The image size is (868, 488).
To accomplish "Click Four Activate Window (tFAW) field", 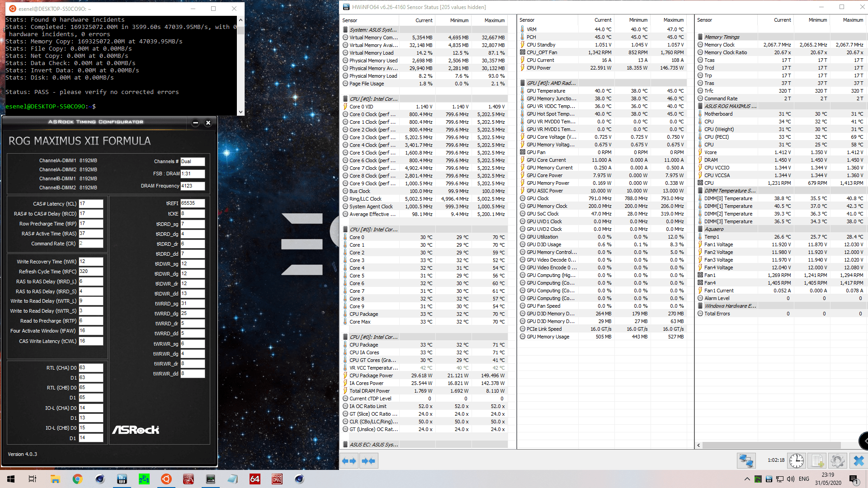I will pyautogui.click(x=91, y=331).
